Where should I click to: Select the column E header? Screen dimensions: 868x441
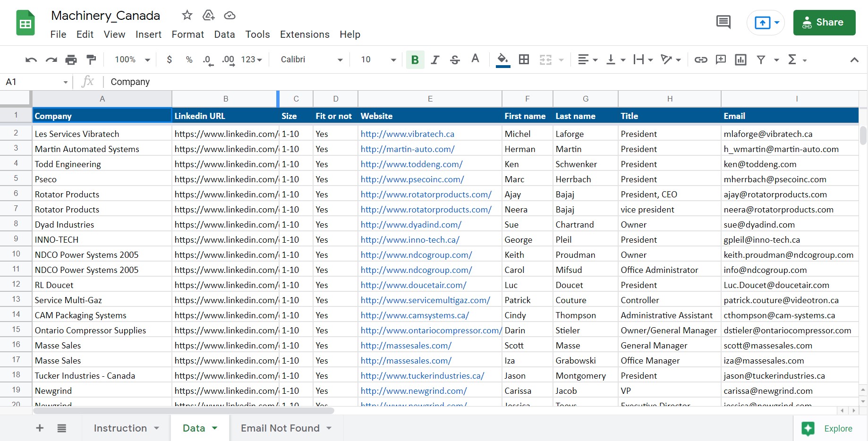tap(430, 99)
